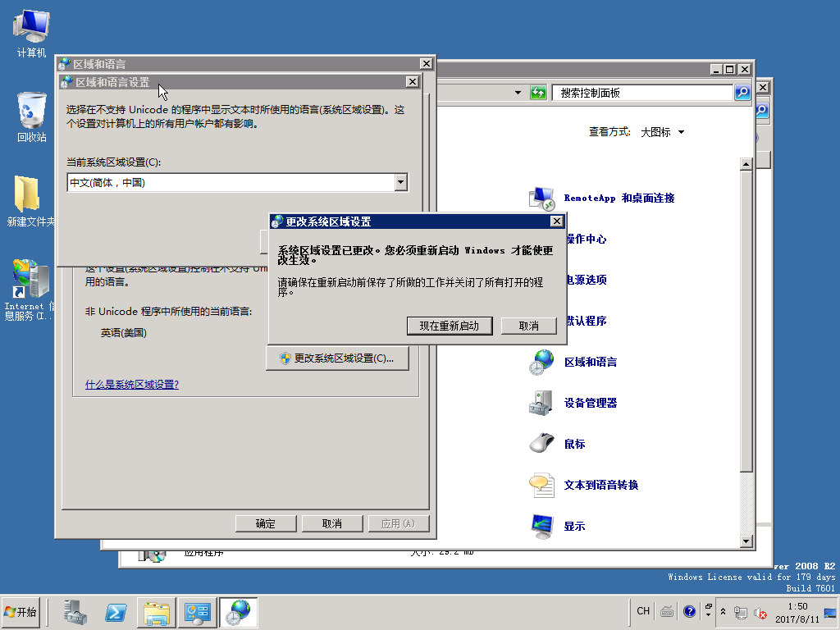Image resolution: width=840 pixels, height=630 pixels.
Task: Switch to the Region and Language taskbar button
Action: point(239,612)
